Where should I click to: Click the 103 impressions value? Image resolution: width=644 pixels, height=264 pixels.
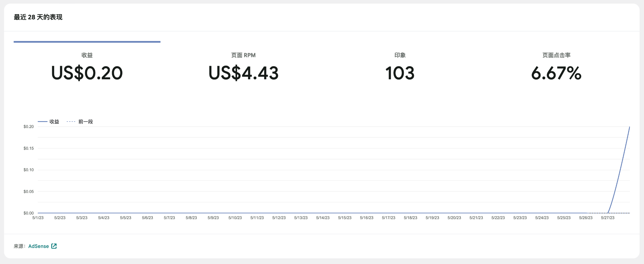[400, 73]
